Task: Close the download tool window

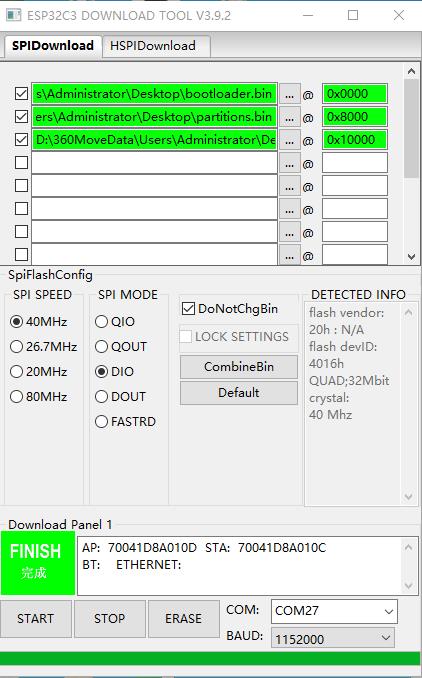Action: point(399,15)
